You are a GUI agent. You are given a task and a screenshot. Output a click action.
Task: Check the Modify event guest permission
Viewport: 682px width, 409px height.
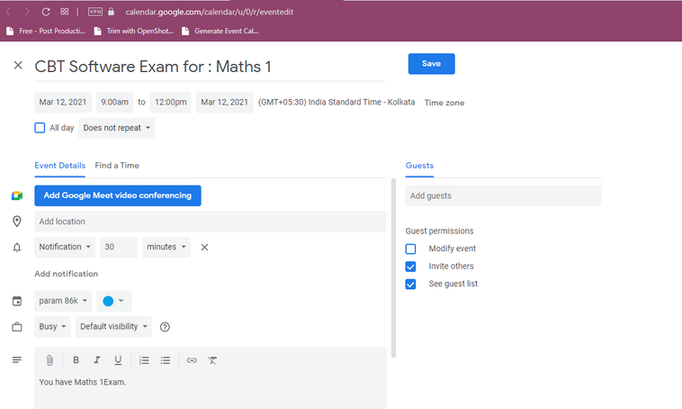(410, 248)
